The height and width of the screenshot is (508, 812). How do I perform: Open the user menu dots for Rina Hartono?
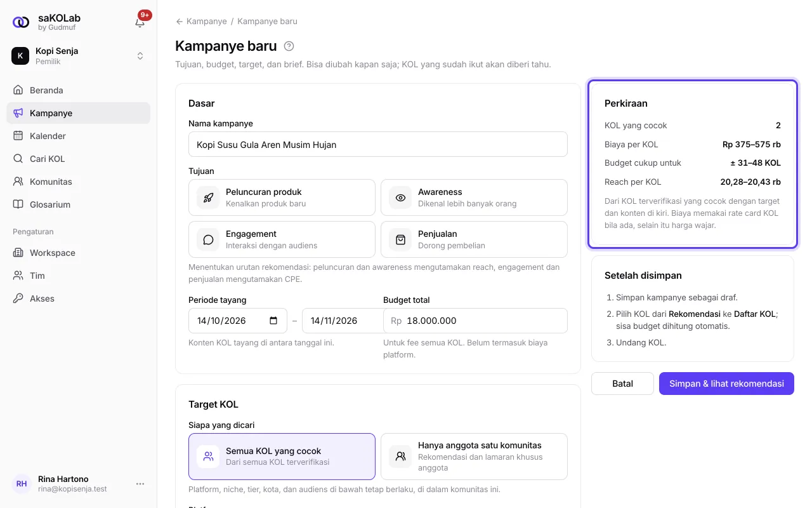click(140, 484)
